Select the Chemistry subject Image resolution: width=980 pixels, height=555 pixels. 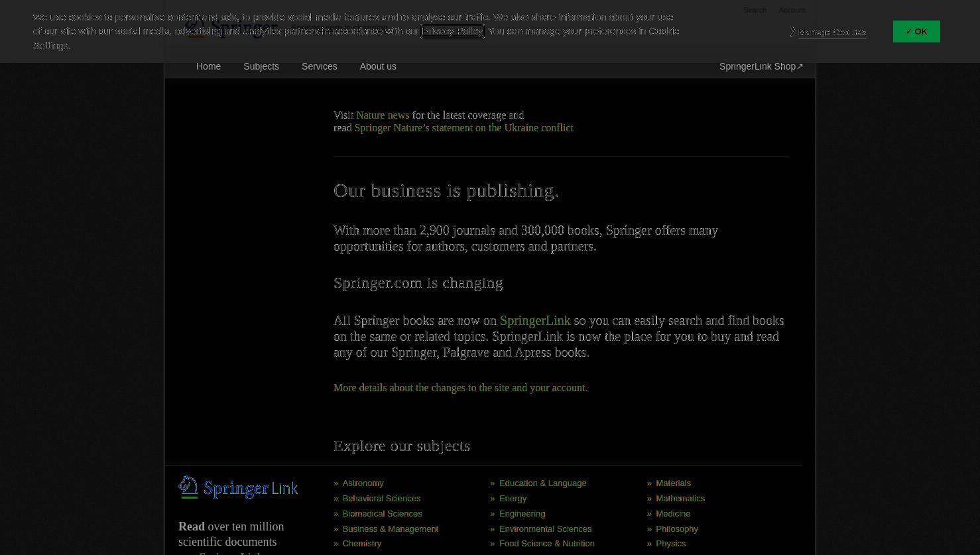point(361,544)
